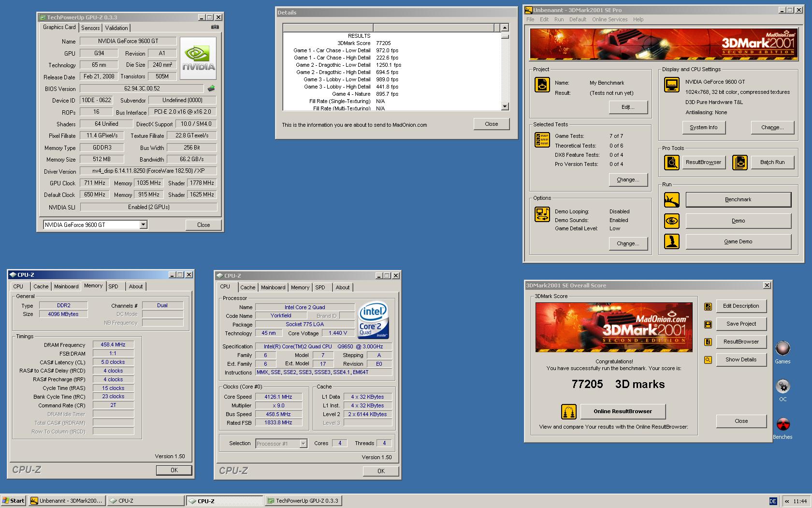This screenshot has width=812, height=508.
Task: Click the Start button on the taskbar
Action: point(14,501)
